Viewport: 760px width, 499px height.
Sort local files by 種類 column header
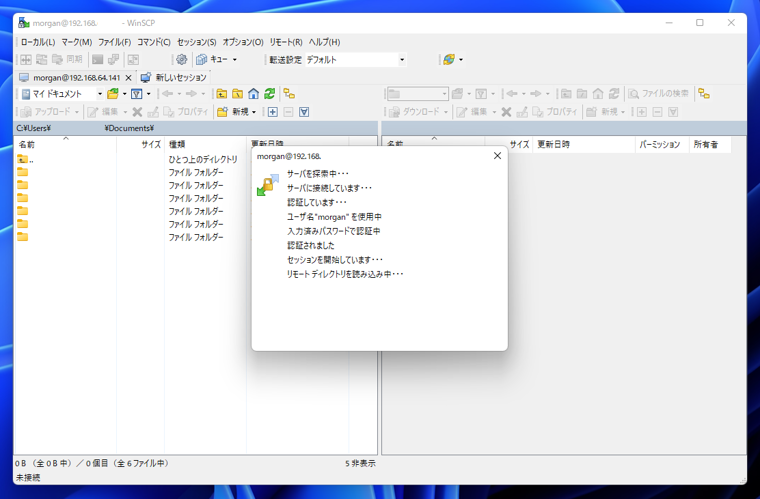206,144
